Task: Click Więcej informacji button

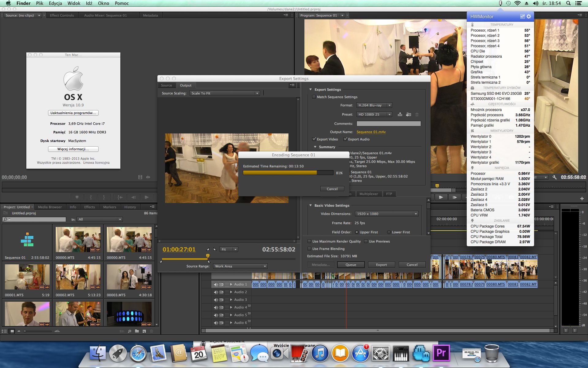Action: click(x=73, y=149)
